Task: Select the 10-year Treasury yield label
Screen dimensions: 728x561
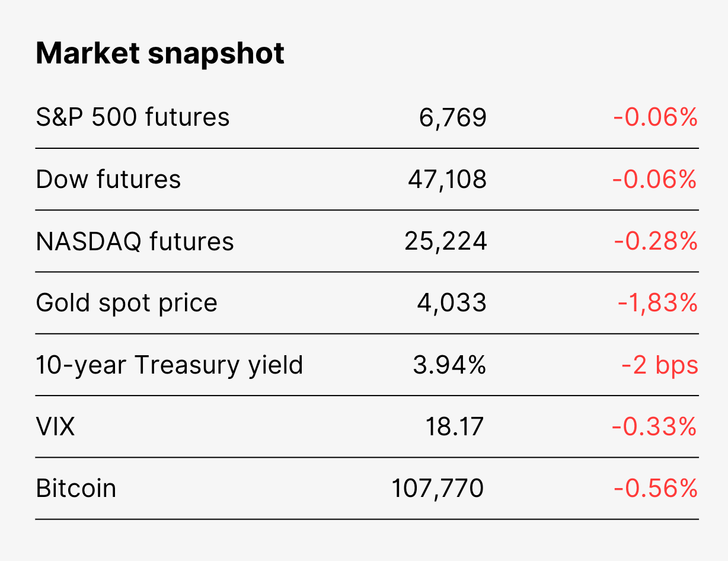Action: (x=170, y=365)
